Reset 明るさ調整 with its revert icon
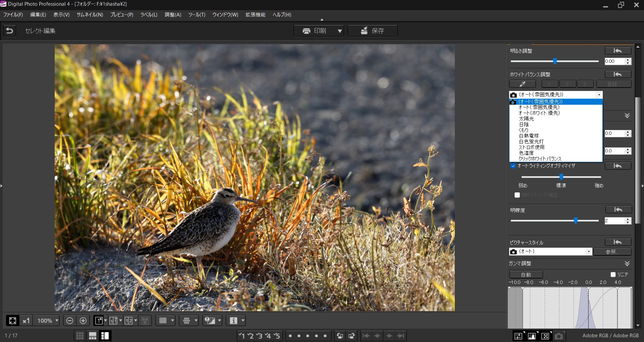Viewport: 644px width, 342px height. point(618,51)
